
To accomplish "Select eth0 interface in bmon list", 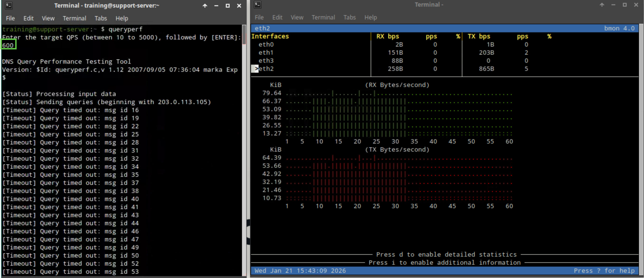I will 266,44.
